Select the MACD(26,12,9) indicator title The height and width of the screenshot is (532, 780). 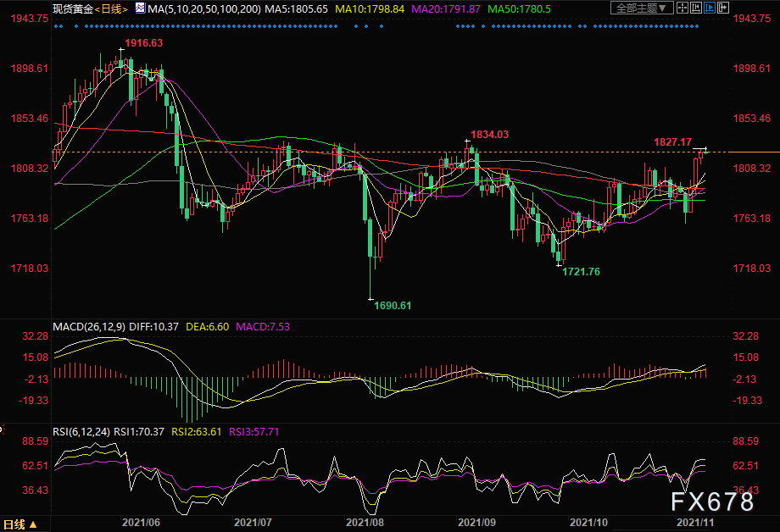(x=88, y=327)
